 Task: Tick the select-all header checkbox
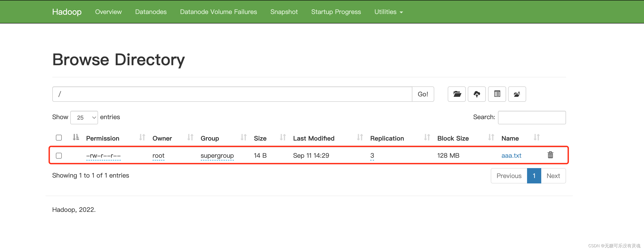(59, 138)
